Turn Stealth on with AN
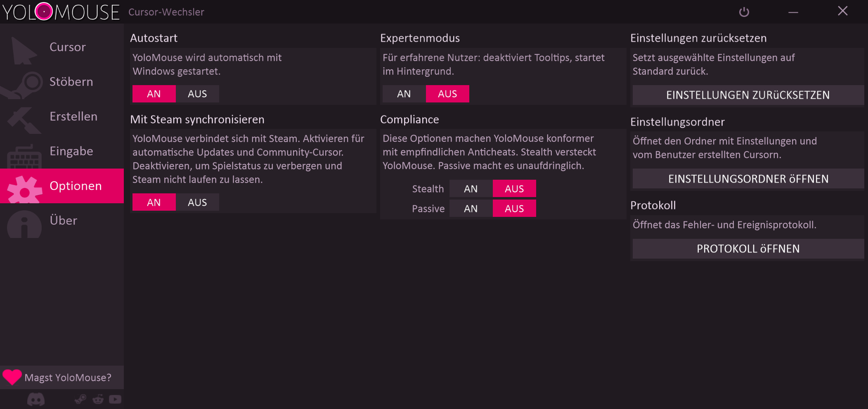868x409 pixels. tap(471, 189)
